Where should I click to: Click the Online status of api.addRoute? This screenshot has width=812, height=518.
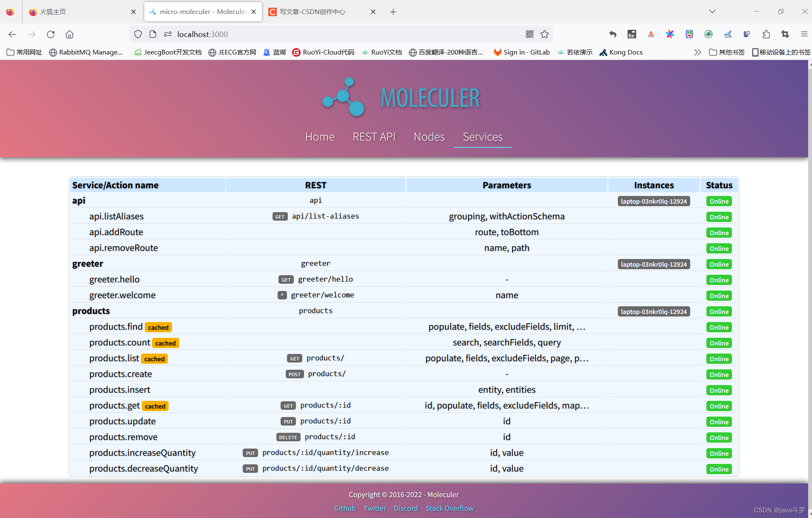coord(719,233)
